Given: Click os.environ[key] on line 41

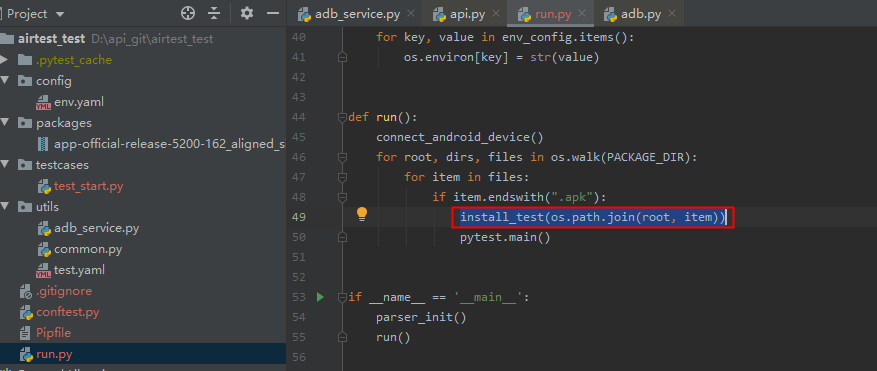Looking at the screenshot, I should [456, 58].
